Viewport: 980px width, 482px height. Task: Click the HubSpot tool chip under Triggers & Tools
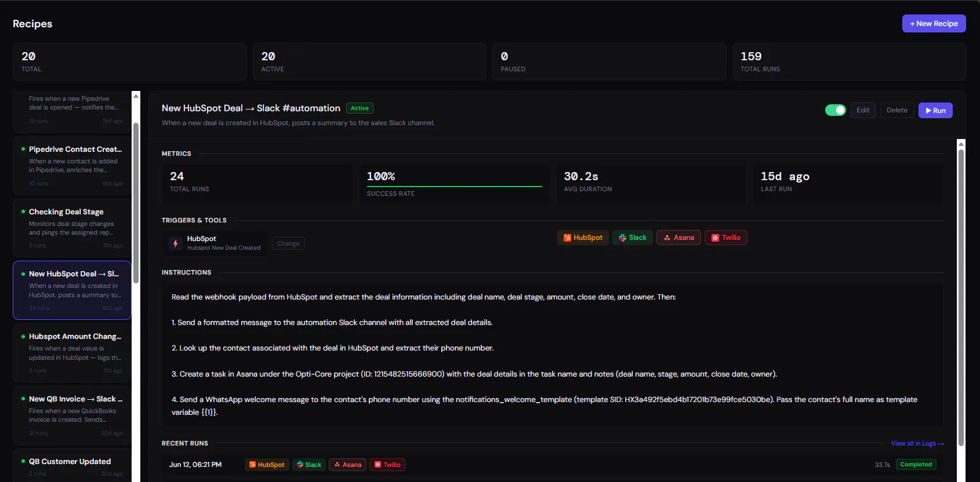click(583, 238)
